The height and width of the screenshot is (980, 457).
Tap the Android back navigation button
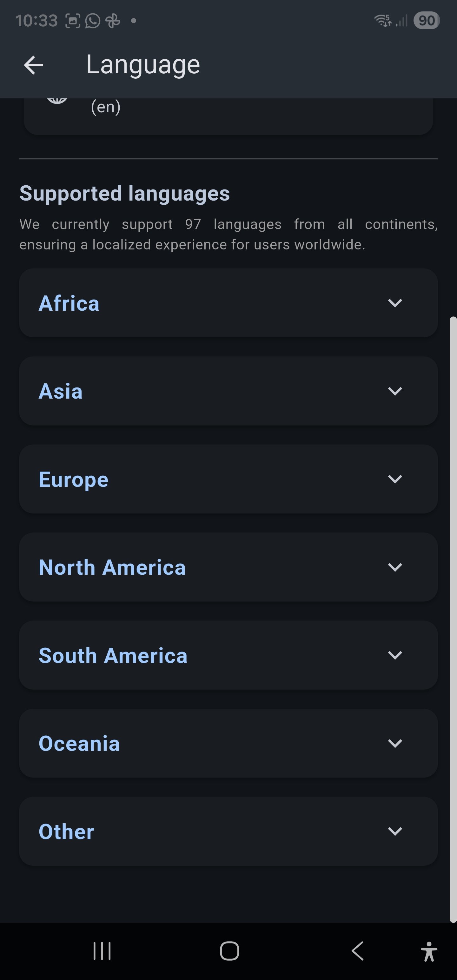[x=356, y=951]
